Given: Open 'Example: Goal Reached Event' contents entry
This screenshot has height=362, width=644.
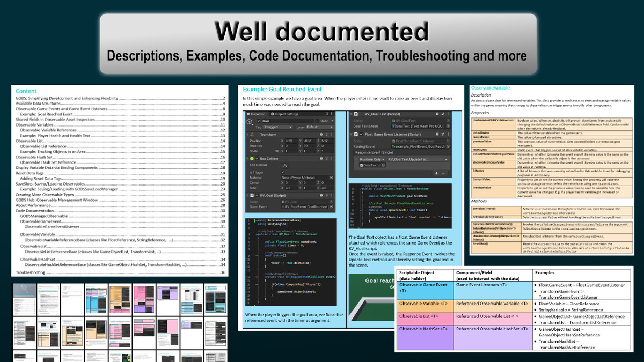Looking at the screenshot, I should (x=122, y=114).
